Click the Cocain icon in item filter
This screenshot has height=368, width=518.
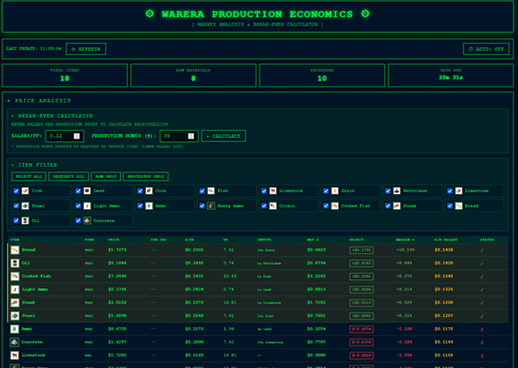point(273,206)
